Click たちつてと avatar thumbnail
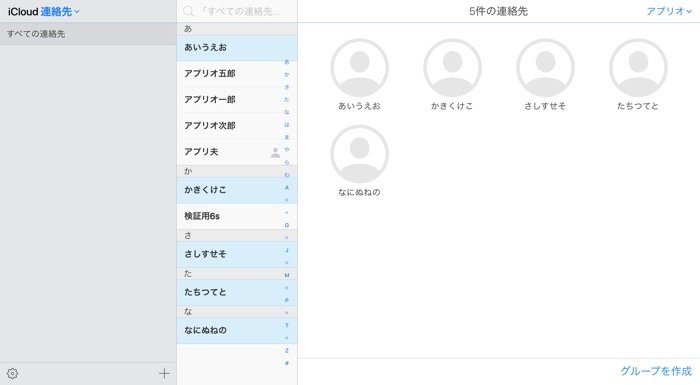Viewport: 700px width, 385px height. coord(638,68)
